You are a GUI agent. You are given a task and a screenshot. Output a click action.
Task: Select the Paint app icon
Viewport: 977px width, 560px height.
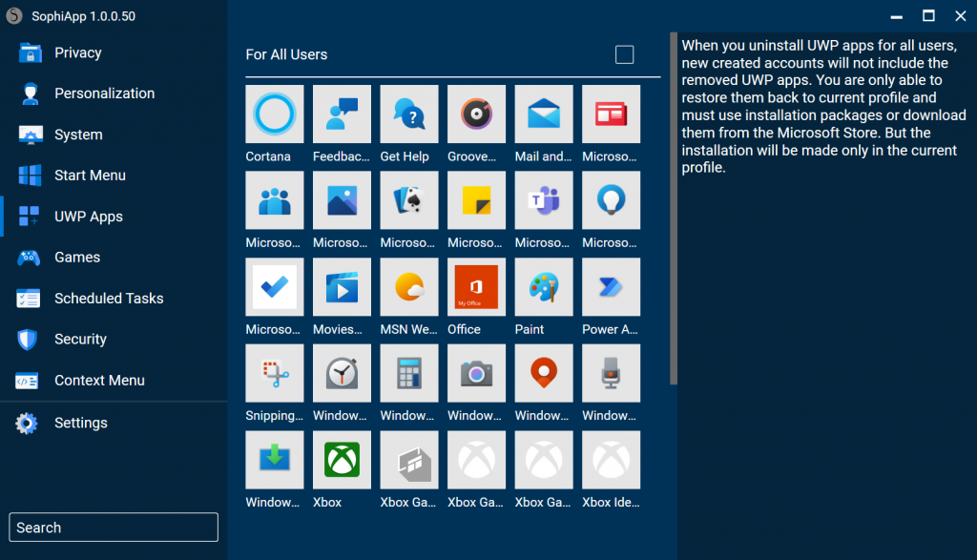(543, 286)
